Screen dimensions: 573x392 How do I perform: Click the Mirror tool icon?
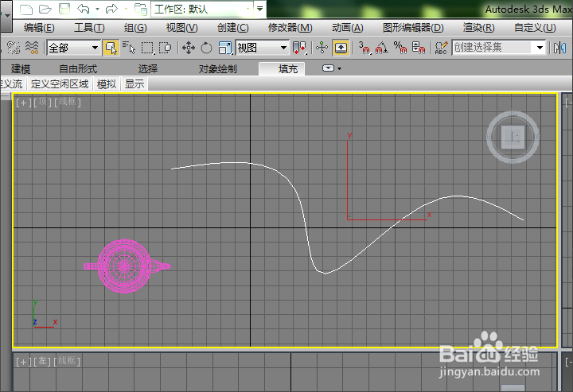click(559, 48)
